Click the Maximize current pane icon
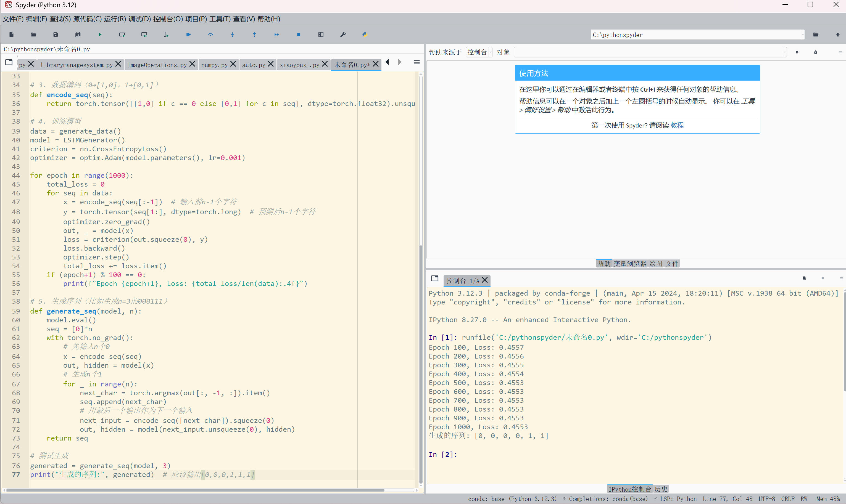Viewport: 846px width, 504px height. 321,35
